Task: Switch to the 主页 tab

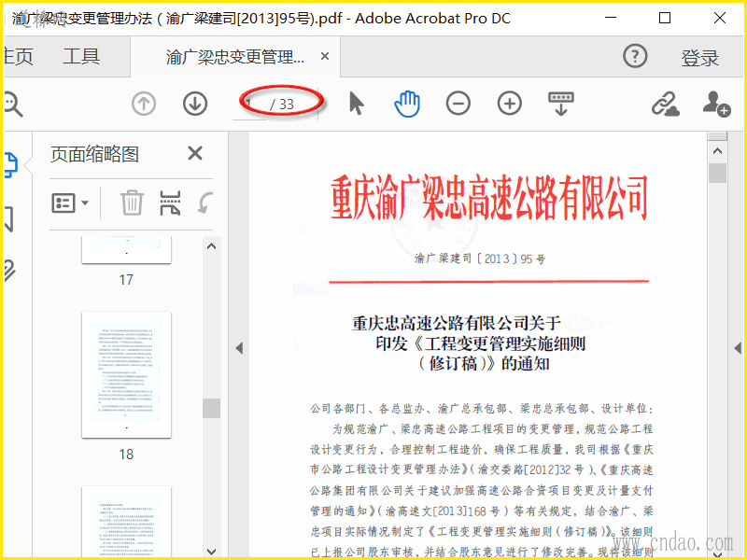Action: pos(18,57)
